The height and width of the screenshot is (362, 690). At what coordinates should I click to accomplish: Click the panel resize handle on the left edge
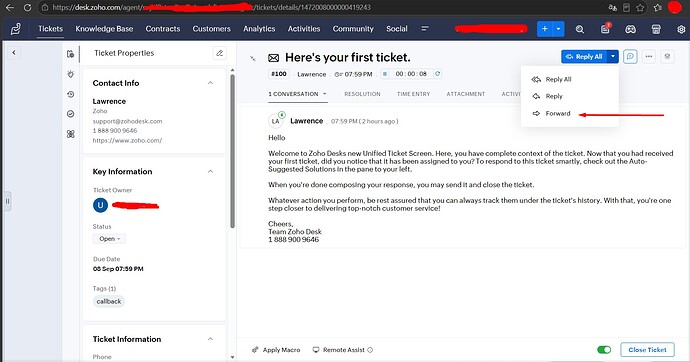(7, 201)
